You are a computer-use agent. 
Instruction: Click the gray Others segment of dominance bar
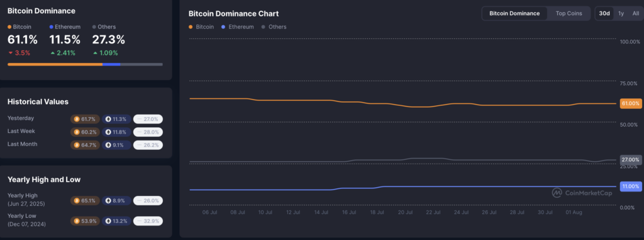click(142, 64)
